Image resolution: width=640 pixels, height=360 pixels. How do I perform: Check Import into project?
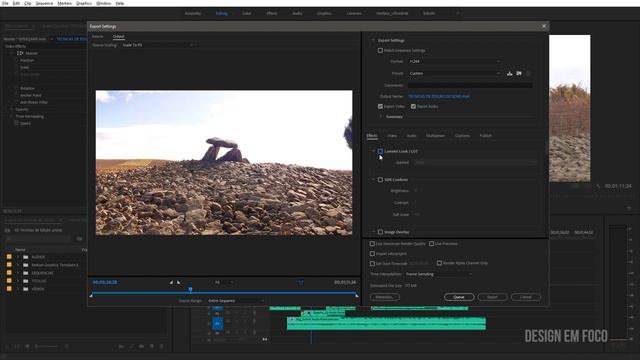(x=372, y=253)
